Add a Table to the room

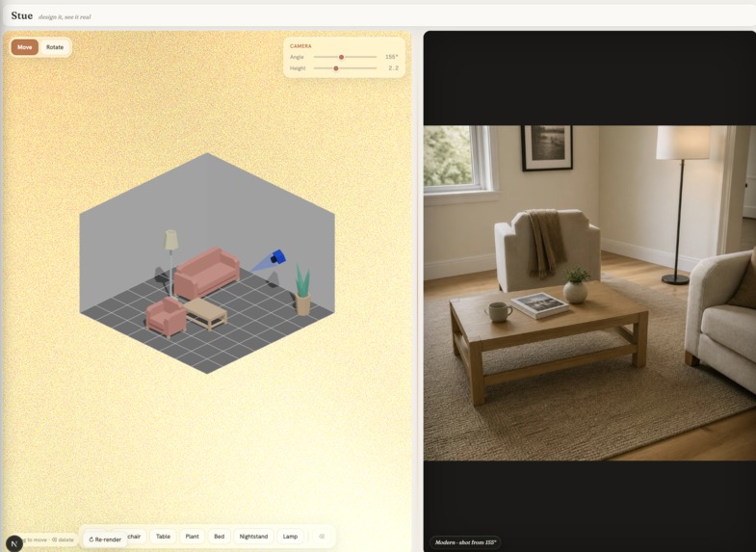pos(163,536)
